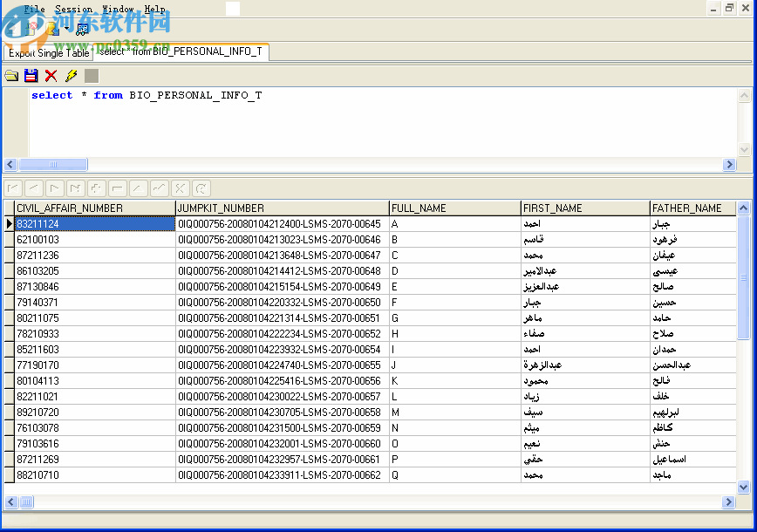
Task: Click the data grid scroll down arrow
Action: (x=743, y=488)
